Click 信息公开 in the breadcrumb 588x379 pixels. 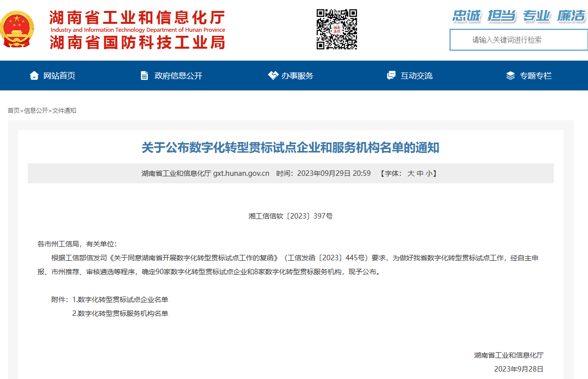click(x=36, y=110)
